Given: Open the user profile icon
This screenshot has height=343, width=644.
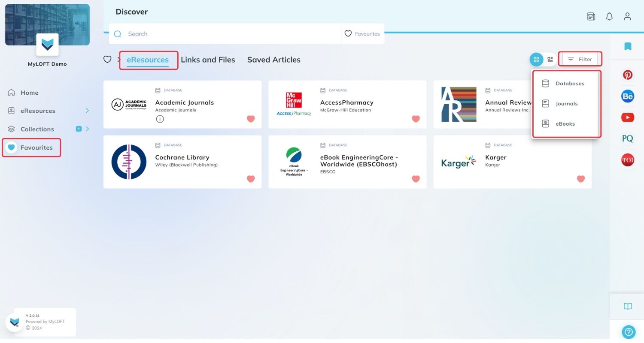Looking at the screenshot, I should [627, 17].
